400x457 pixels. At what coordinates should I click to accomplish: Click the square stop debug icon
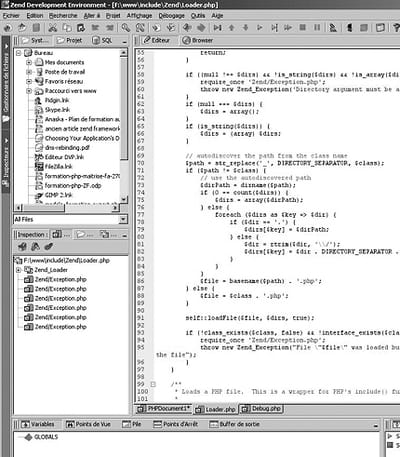pyautogui.click(x=302, y=27)
